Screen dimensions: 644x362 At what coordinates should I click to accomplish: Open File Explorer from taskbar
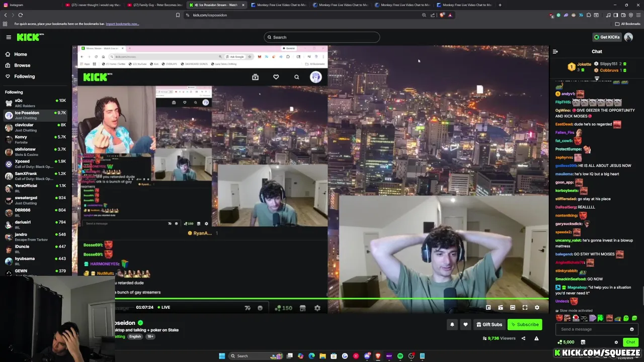(323, 356)
